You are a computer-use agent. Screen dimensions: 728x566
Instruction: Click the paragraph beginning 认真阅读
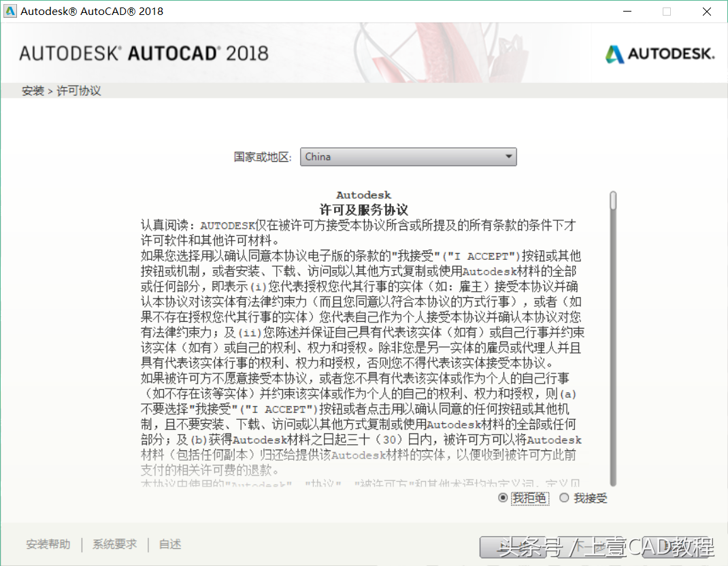359,233
